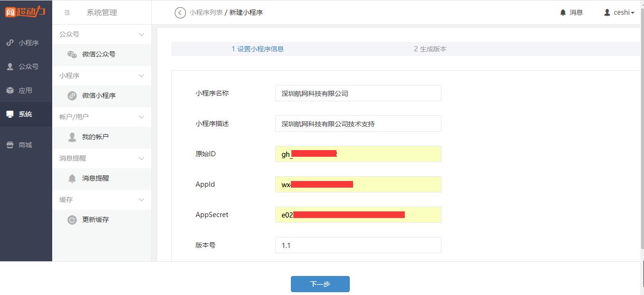Viewport: 644px width, 295px height.
Task: Click the bell icon in top bar
Action: point(563,12)
